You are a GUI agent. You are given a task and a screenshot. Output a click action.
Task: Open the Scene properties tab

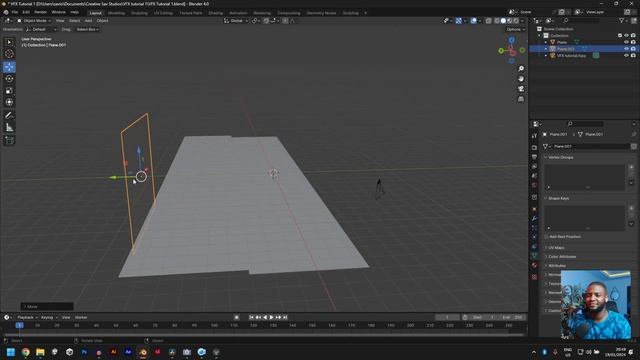click(534, 176)
